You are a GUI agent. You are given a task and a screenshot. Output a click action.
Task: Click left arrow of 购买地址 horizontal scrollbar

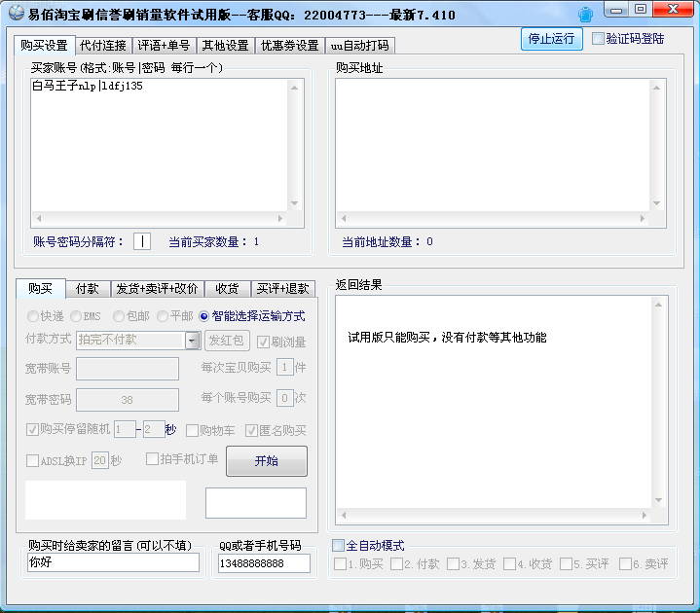[x=344, y=218]
